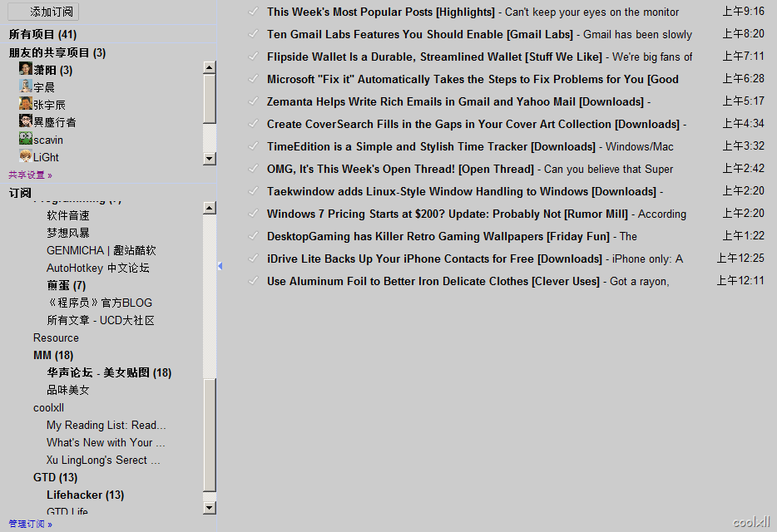
Task: Open 《程序员》官方BLOG feed
Action: click(x=99, y=303)
